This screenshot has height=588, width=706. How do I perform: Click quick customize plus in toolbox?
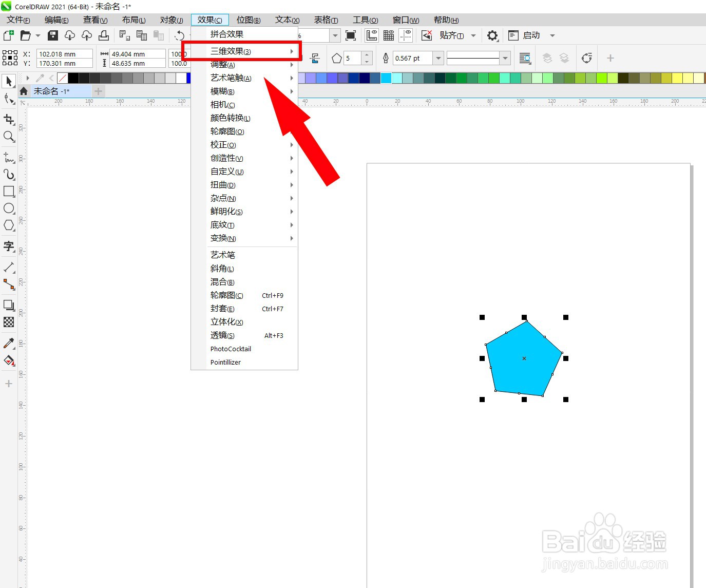(9, 384)
